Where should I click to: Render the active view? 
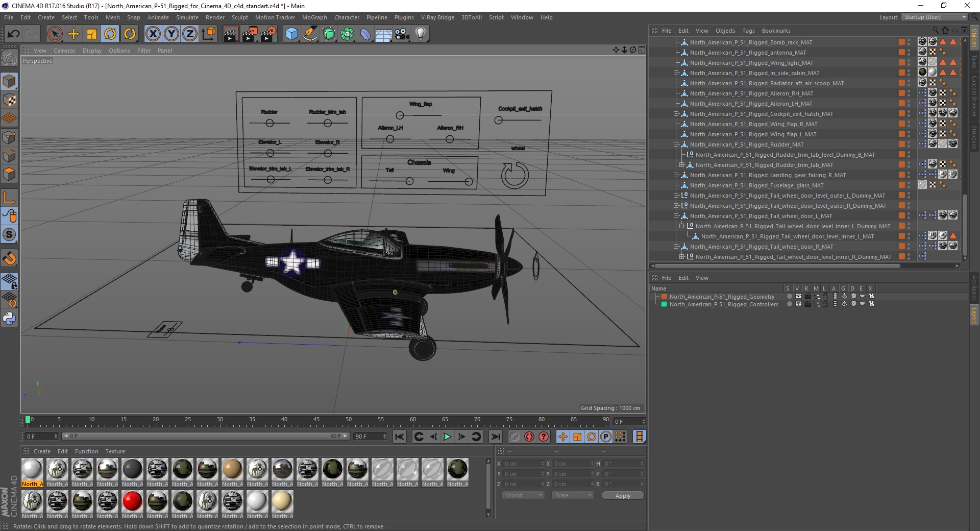(231, 34)
